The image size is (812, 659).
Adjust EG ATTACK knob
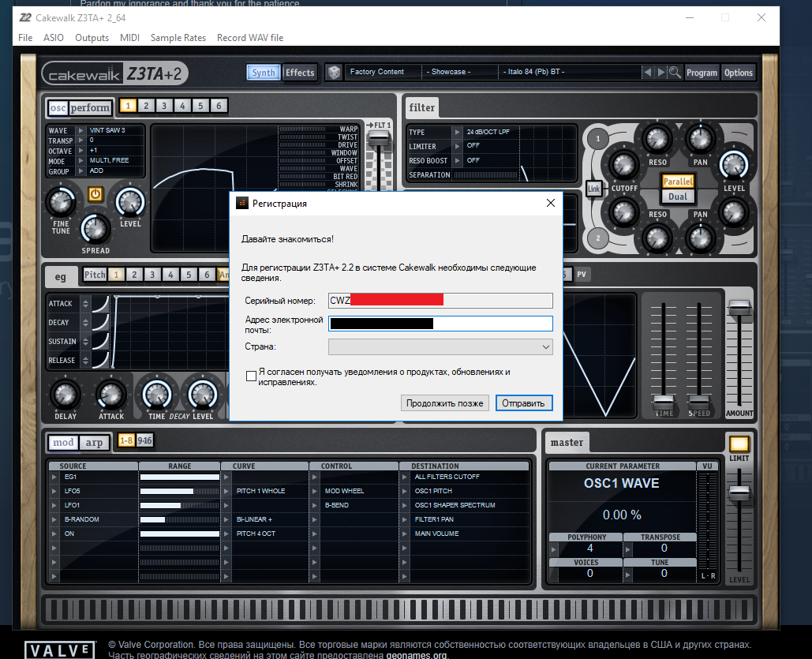point(110,395)
